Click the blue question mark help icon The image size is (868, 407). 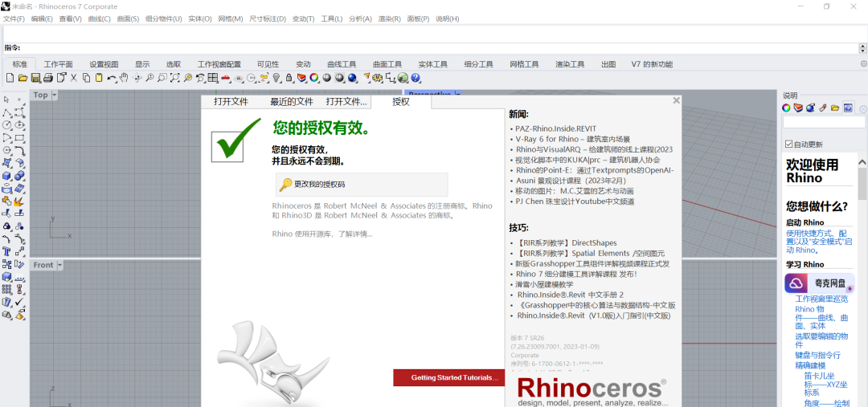click(x=416, y=78)
